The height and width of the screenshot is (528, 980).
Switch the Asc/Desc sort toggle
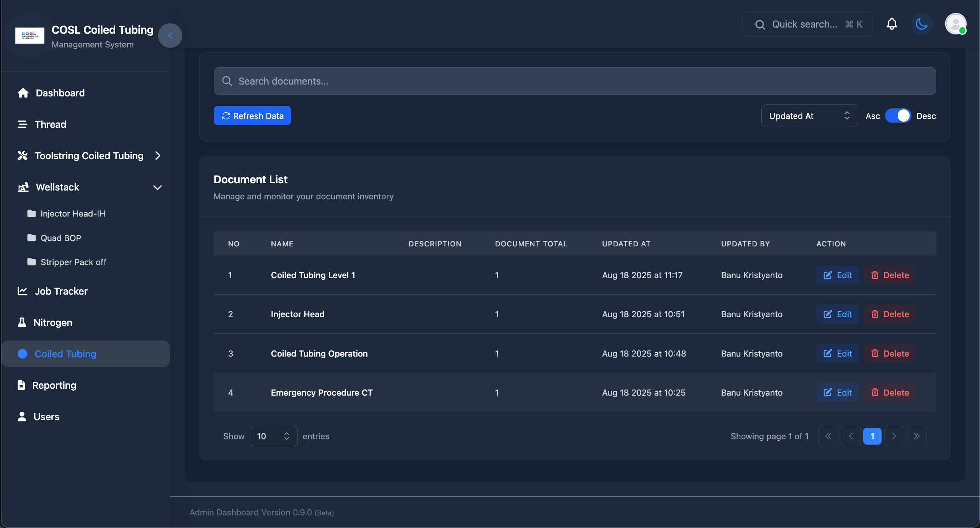pos(898,116)
